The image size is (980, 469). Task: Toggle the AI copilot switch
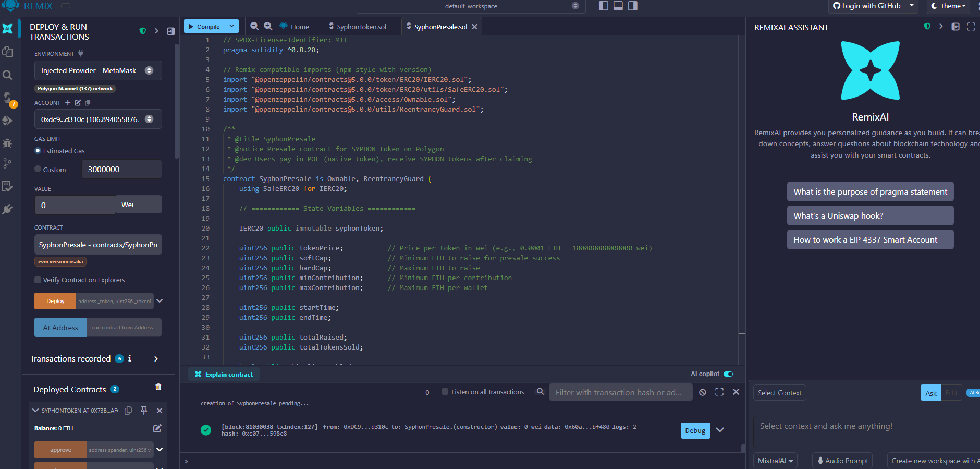pos(728,374)
